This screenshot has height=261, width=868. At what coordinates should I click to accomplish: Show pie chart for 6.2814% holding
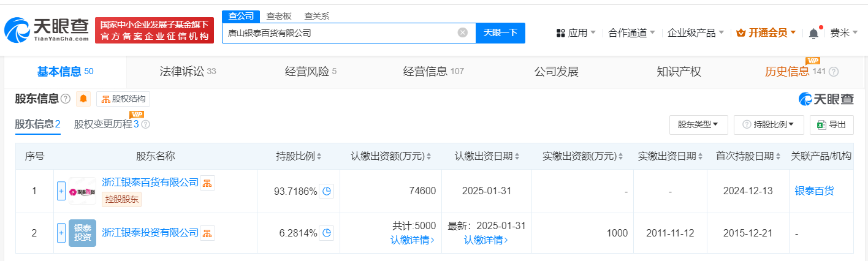click(327, 233)
